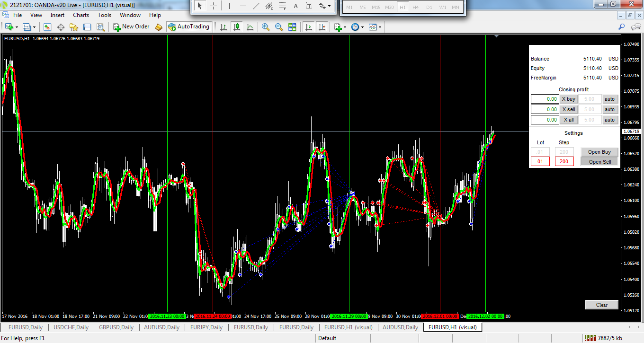The width and height of the screenshot is (644, 343).
Task: Open the Indicators list dropdown
Action: point(340,27)
